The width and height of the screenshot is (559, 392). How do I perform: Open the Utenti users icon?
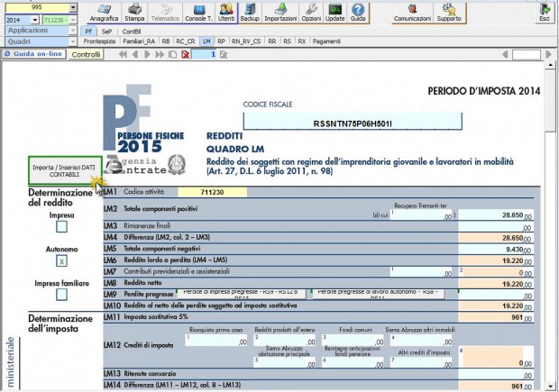226,13
